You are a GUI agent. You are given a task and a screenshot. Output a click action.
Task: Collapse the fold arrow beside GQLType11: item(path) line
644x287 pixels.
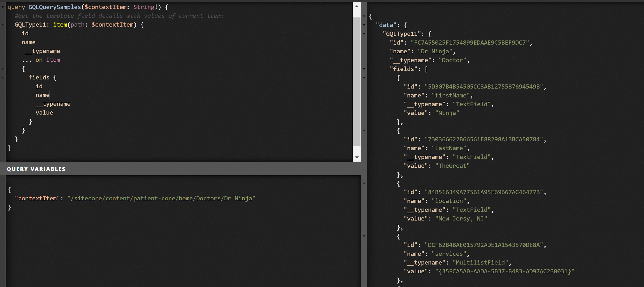[x=3, y=25]
